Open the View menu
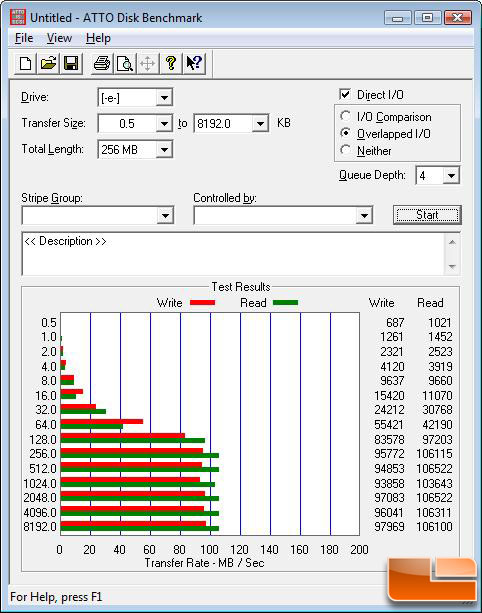Viewport: 482px width, 613px height. [x=59, y=38]
